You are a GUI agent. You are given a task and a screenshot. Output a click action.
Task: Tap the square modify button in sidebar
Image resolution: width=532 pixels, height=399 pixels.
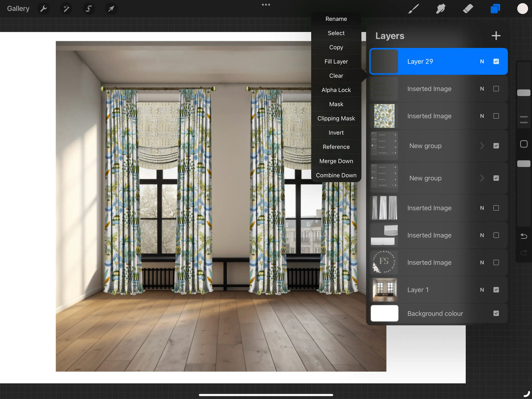[x=524, y=144]
